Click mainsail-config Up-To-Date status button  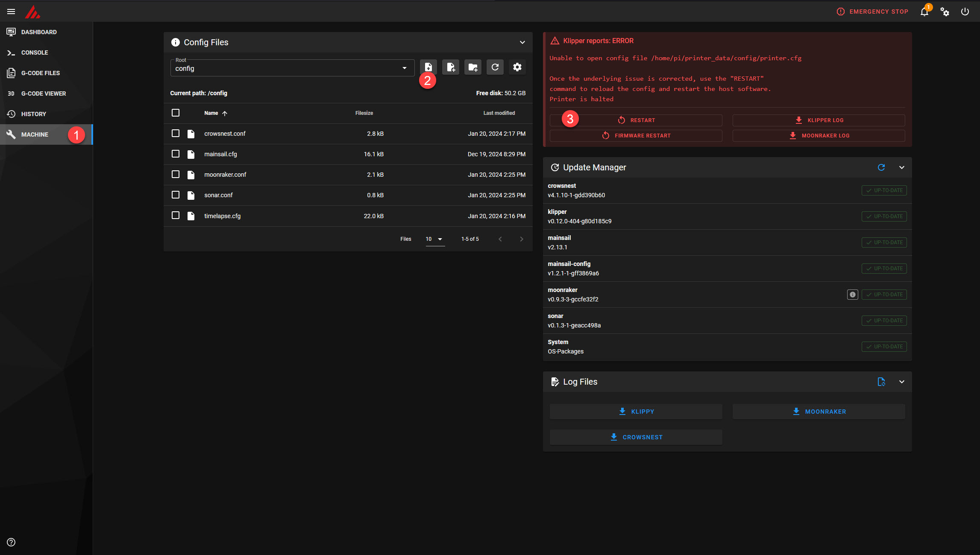[884, 269]
